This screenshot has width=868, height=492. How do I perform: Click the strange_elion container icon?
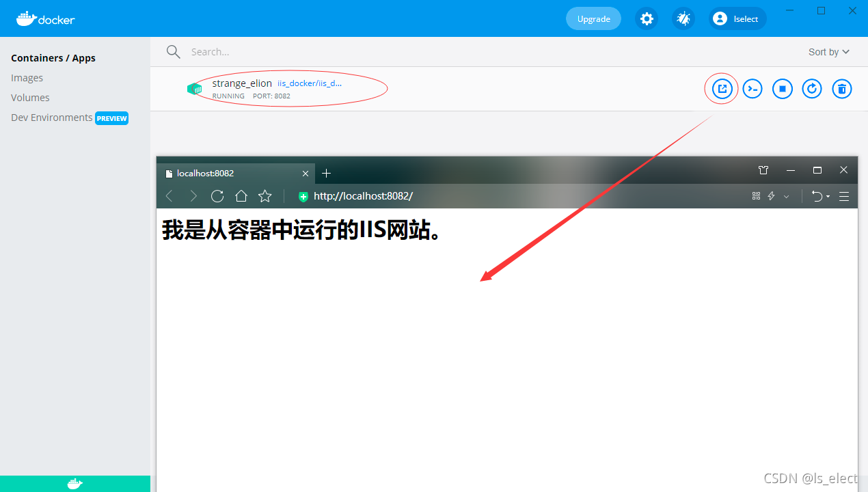click(195, 89)
